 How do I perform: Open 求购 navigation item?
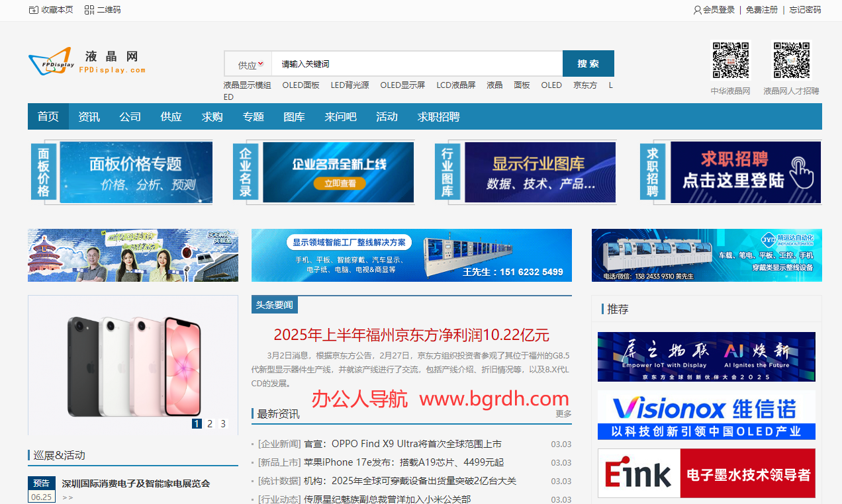pyautogui.click(x=212, y=116)
